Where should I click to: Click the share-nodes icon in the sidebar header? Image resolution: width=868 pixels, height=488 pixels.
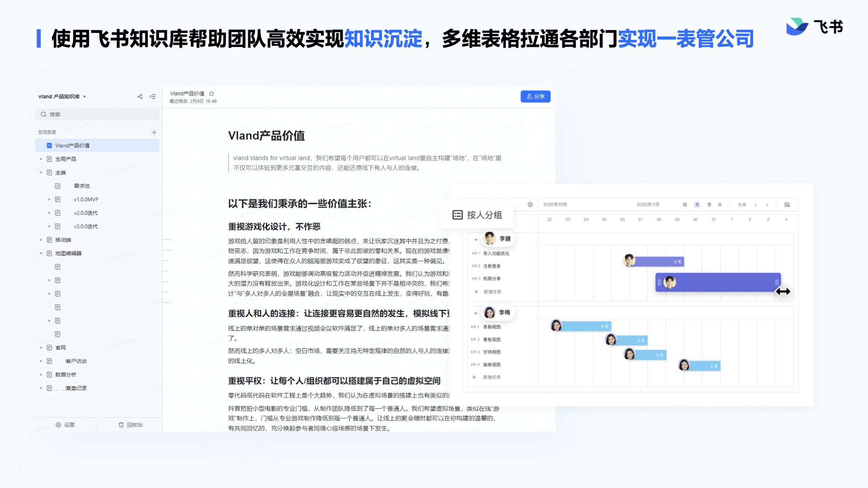tap(140, 97)
